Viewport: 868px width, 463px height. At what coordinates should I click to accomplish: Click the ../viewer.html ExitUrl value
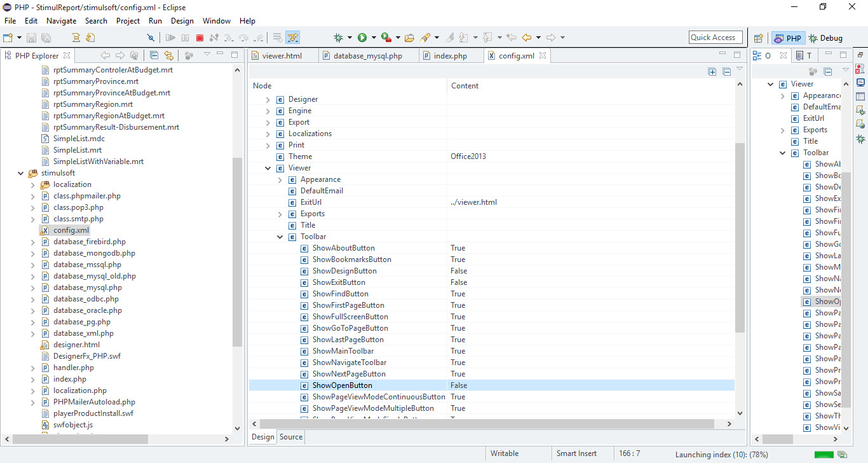[474, 202]
